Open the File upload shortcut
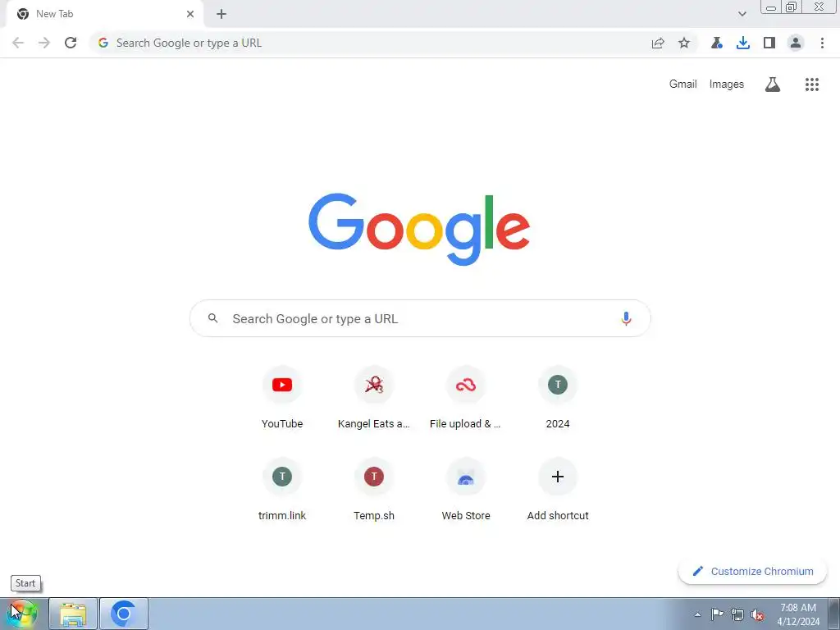Screen dimensions: 840x630 (466, 398)
